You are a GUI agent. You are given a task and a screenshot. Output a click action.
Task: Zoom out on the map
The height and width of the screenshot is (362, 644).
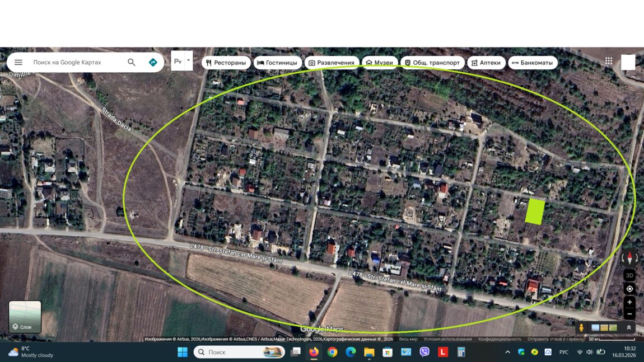pyautogui.click(x=630, y=314)
